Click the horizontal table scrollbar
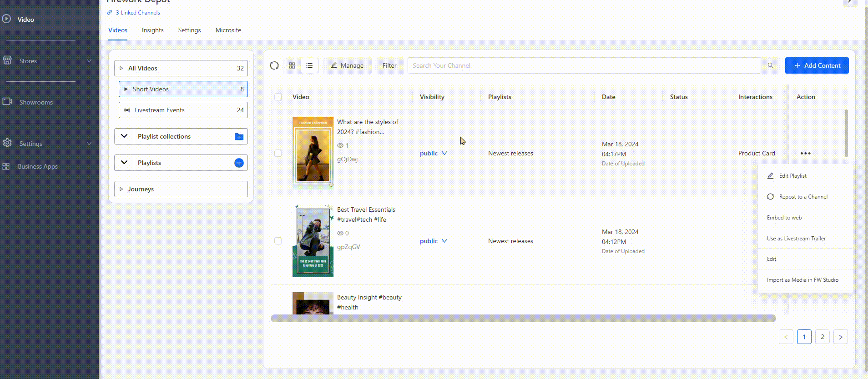Viewport: 868px width, 379px height. tap(523, 319)
